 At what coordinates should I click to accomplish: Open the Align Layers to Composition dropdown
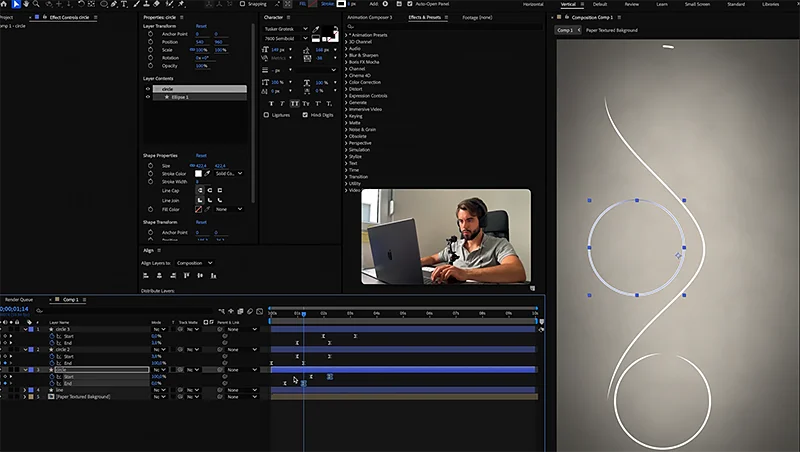(194, 263)
